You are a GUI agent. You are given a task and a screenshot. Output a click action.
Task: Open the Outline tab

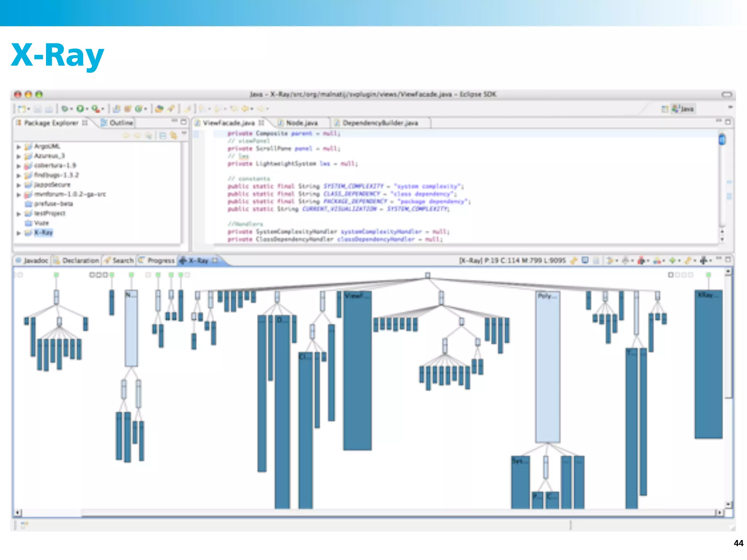[x=121, y=123]
